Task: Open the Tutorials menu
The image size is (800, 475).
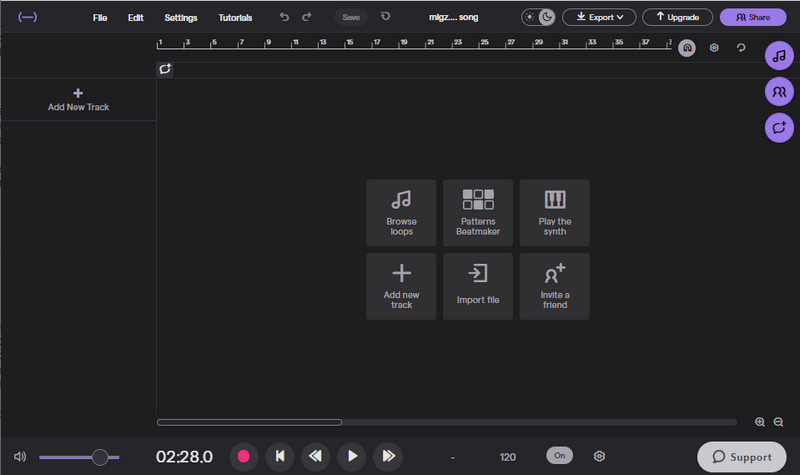Action: click(x=235, y=17)
